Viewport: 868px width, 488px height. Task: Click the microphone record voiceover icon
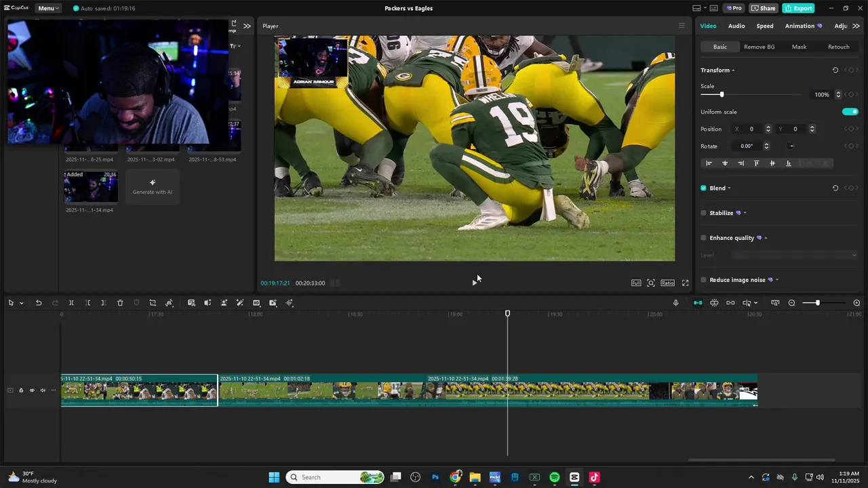(x=675, y=303)
